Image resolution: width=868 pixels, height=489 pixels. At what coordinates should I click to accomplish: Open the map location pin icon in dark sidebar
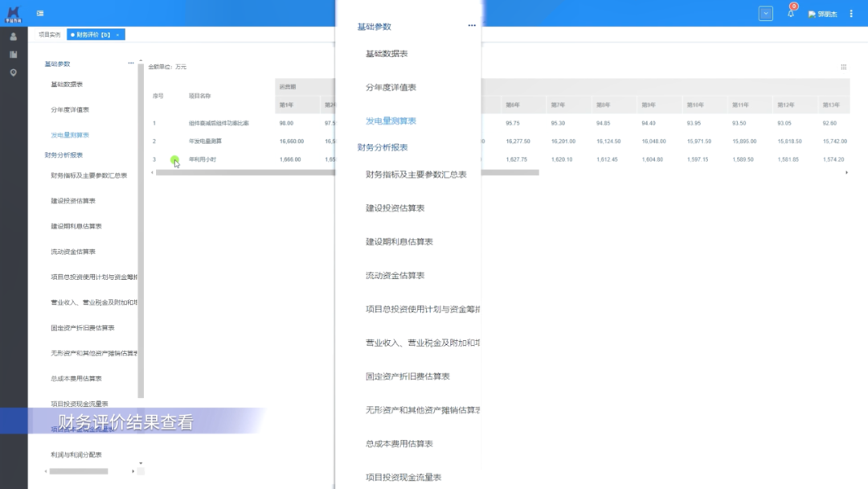(x=14, y=72)
